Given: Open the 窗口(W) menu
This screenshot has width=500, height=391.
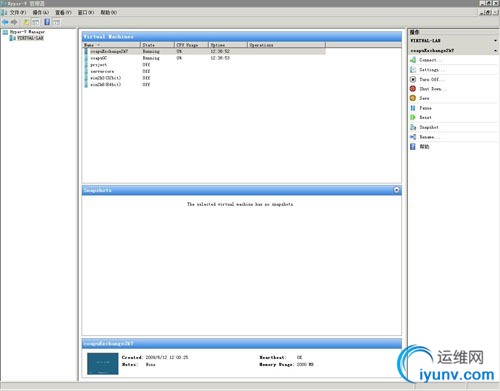Looking at the screenshot, I should point(86,12).
